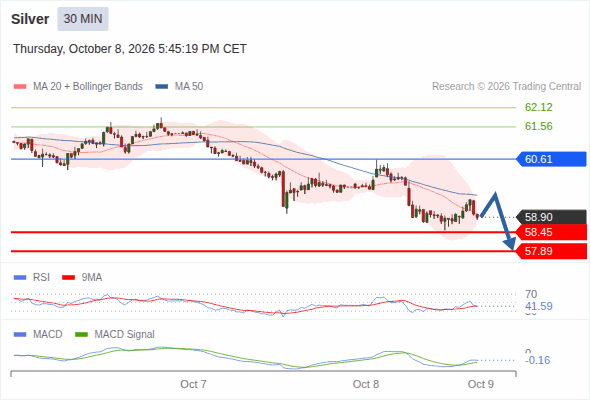The height and width of the screenshot is (400, 590).
Task: Click the MACD value -0.16
Action: [538, 360]
